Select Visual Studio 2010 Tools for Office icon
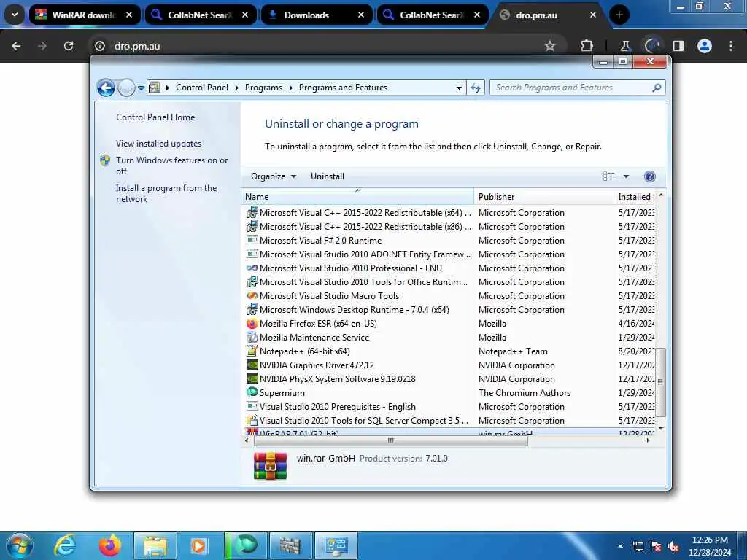The height and width of the screenshot is (560, 747). (x=252, y=282)
